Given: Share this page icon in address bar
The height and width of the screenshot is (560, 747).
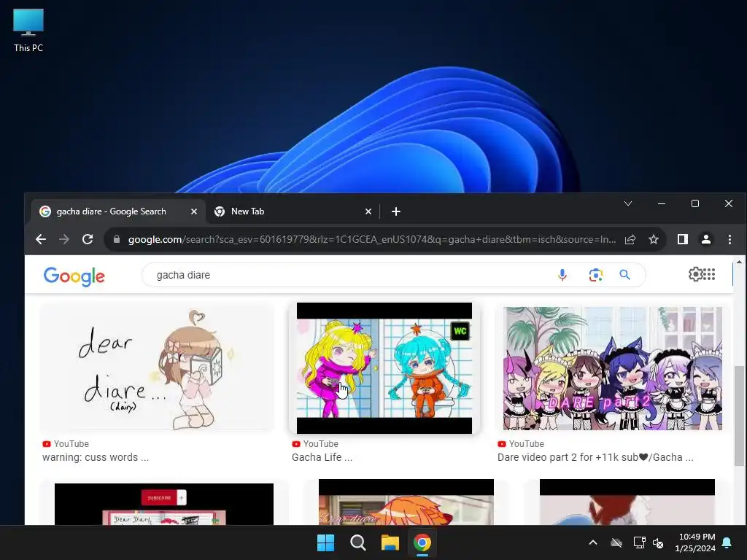Looking at the screenshot, I should coord(630,239).
